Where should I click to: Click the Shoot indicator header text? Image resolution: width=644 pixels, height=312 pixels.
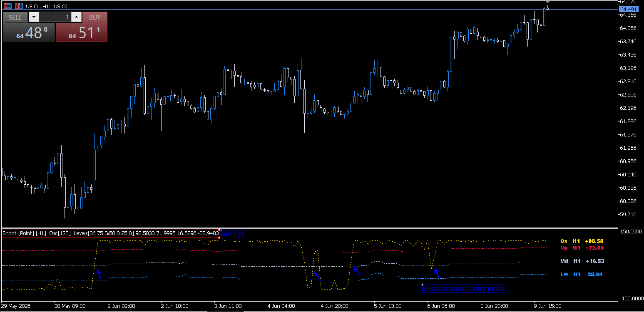[110, 233]
